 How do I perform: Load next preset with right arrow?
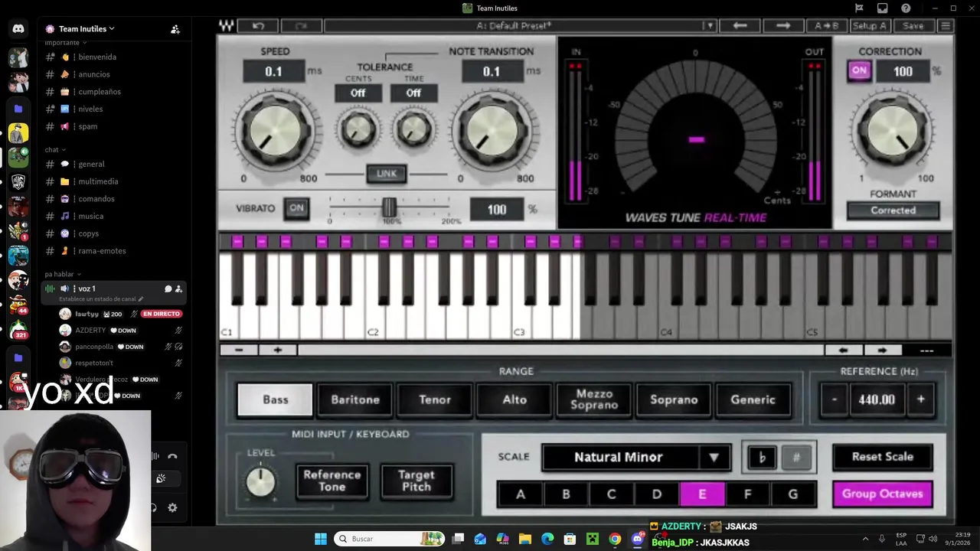point(782,26)
